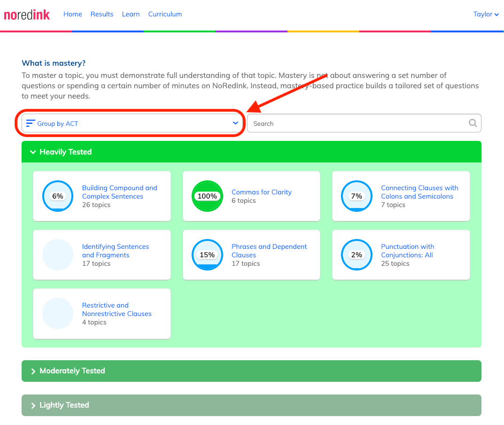Image resolution: width=504 pixels, height=425 pixels.
Task: Expand the Moderately Tested section
Action: pyautogui.click(x=251, y=371)
